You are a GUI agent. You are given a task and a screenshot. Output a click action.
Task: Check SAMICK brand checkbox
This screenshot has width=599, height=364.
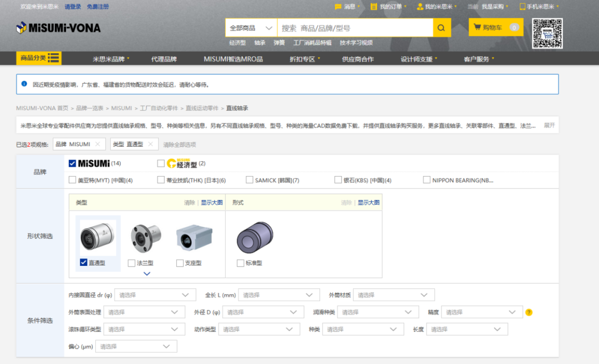point(250,180)
